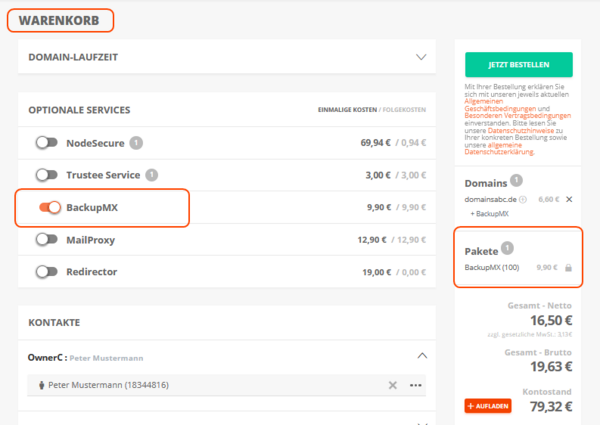Click the Pakete count badge
Viewport: 600px width, 425px height.
pos(507,248)
